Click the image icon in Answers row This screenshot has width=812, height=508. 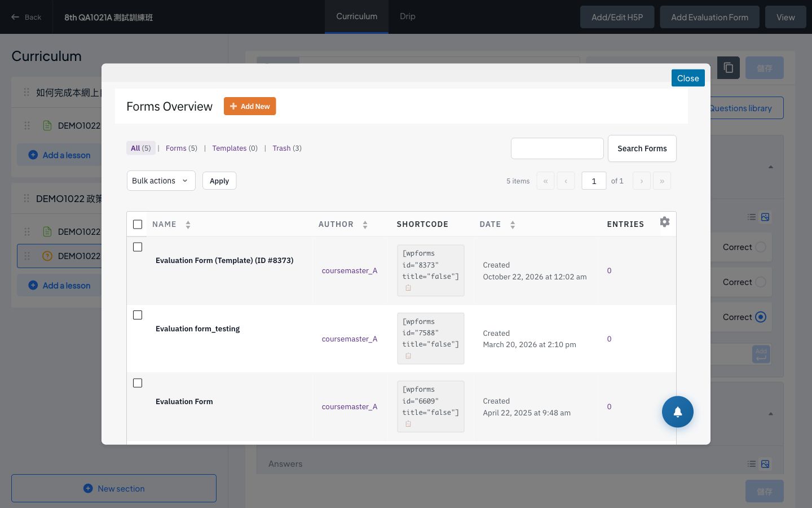click(x=765, y=464)
